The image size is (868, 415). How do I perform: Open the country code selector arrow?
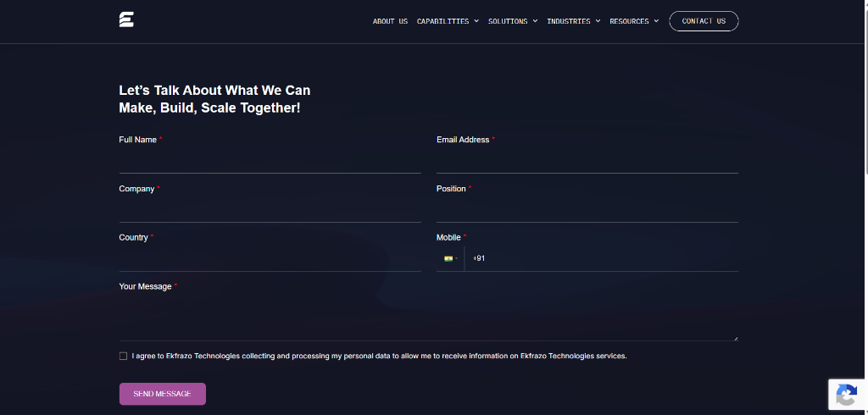(457, 258)
